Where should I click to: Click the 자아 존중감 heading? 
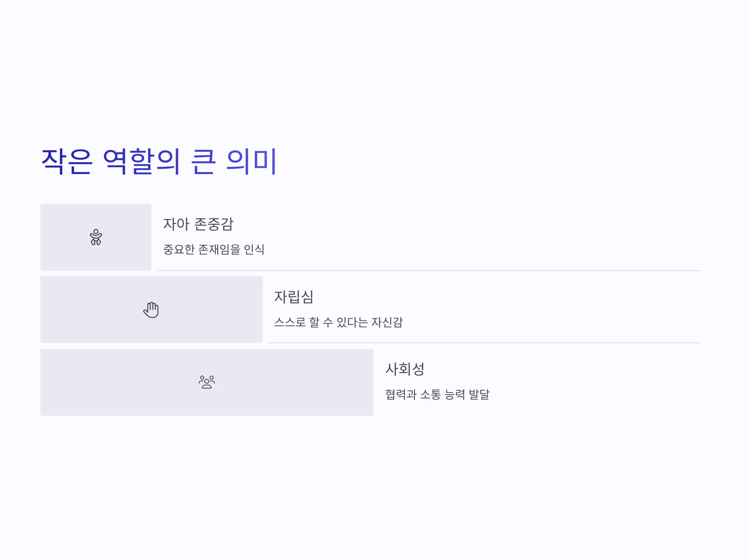(198, 224)
